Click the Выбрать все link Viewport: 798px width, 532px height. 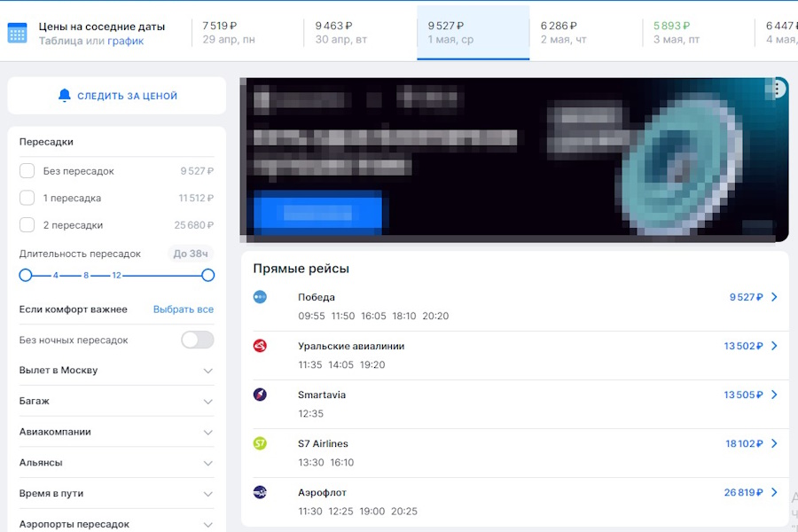(x=183, y=309)
